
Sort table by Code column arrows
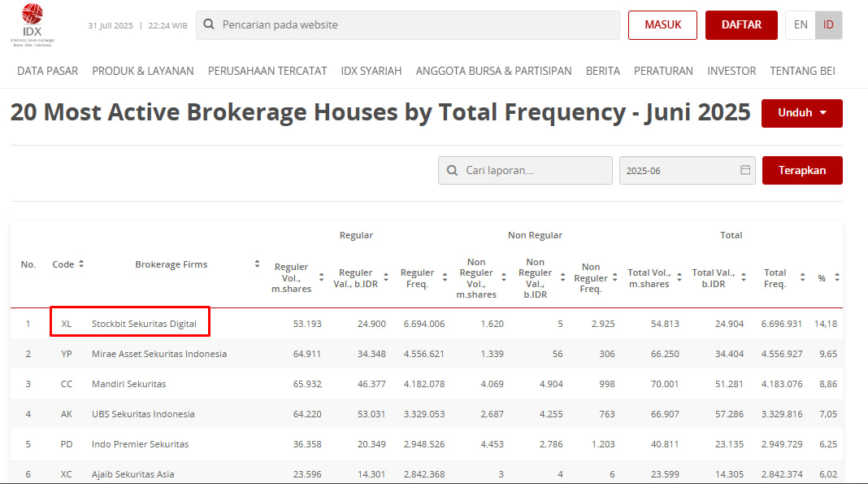tap(81, 264)
